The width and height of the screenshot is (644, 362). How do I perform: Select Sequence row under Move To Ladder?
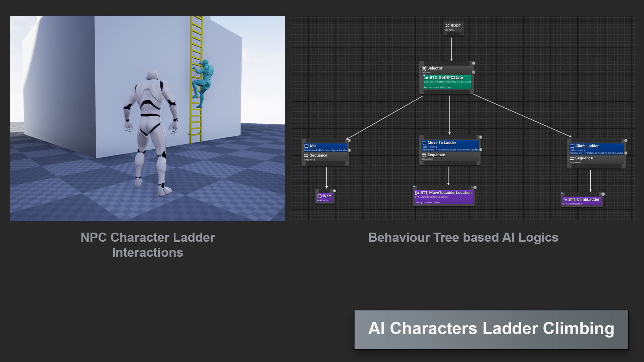tap(449, 156)
